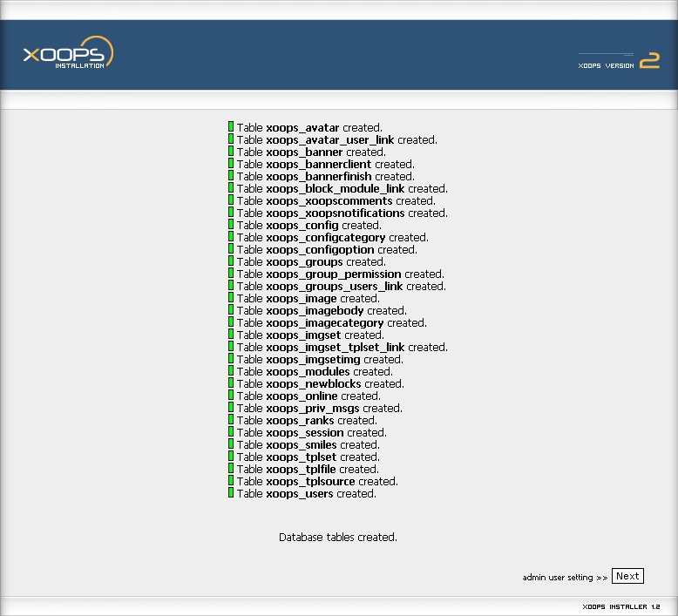This screenshot has height=616, width=678.
Task: Select the text 'Table xoops_config created.'
Action: click(x=309, y=225)
